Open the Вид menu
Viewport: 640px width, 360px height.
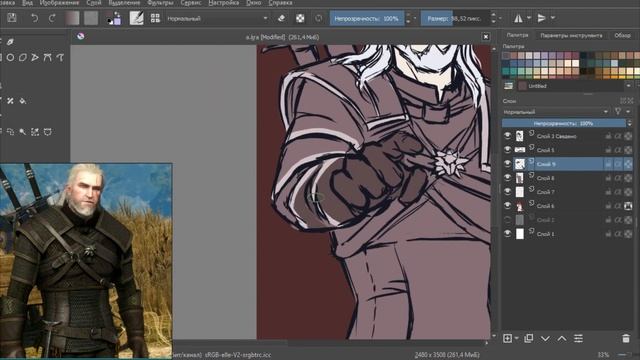[27, 3]
